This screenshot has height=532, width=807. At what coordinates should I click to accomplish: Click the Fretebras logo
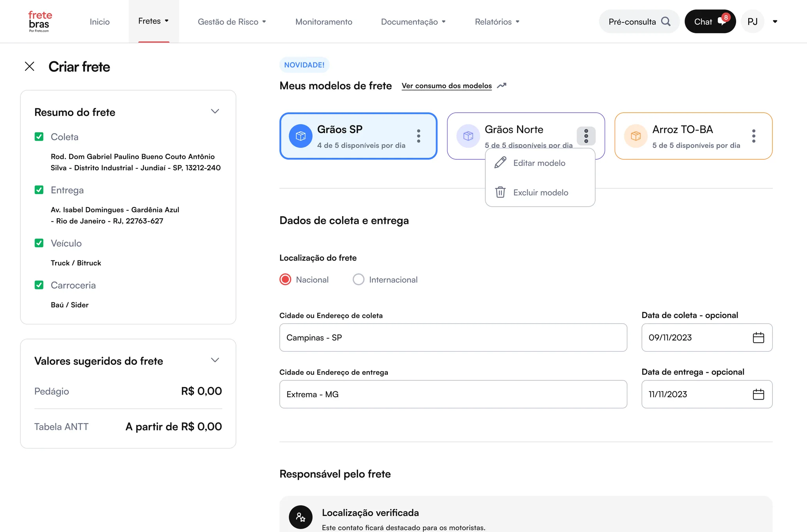point(40,21)
